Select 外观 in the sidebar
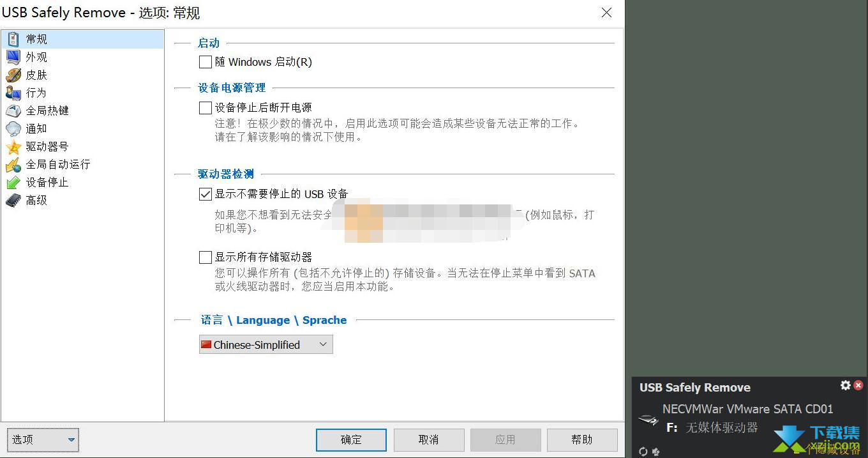 [36, 57]
